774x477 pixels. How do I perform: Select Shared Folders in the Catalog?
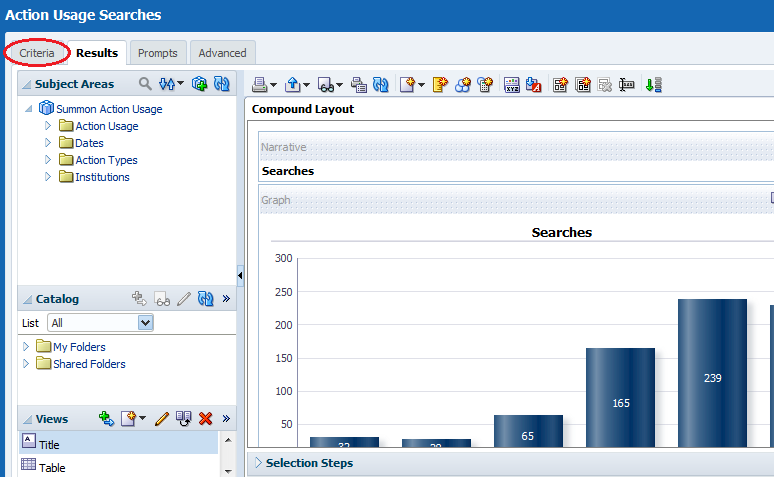(x=89, y=364)
